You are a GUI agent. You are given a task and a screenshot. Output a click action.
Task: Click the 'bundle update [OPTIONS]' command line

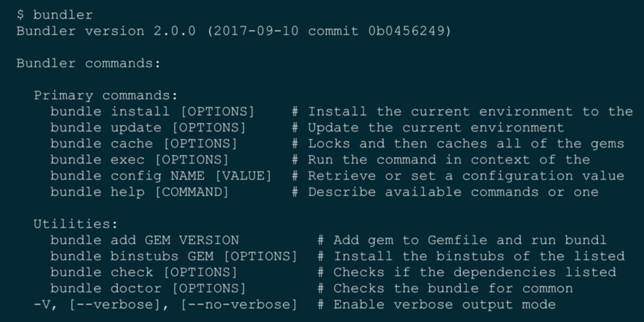pyautogui.click(x=148, y=128)
